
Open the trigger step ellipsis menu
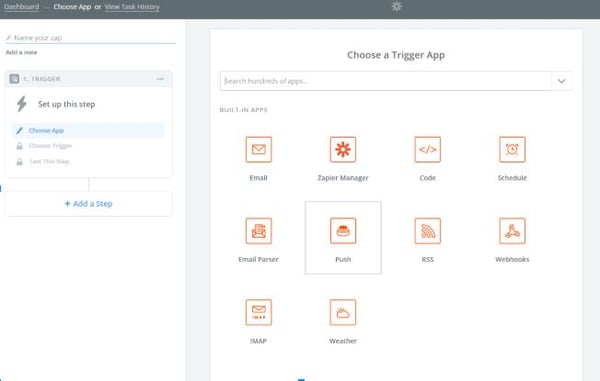(x=160, y=79)
